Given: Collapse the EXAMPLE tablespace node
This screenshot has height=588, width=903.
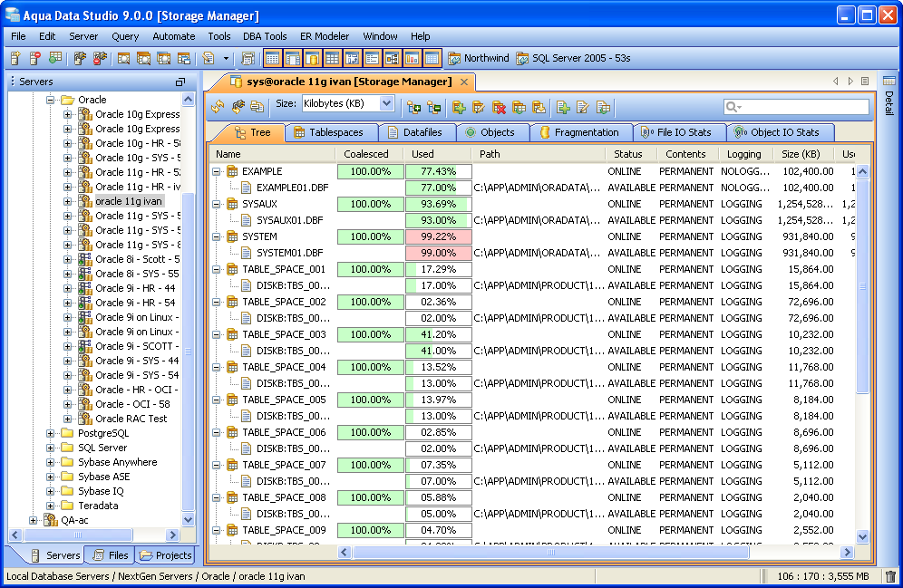Looking at the screenshot, I should (217, 171).
